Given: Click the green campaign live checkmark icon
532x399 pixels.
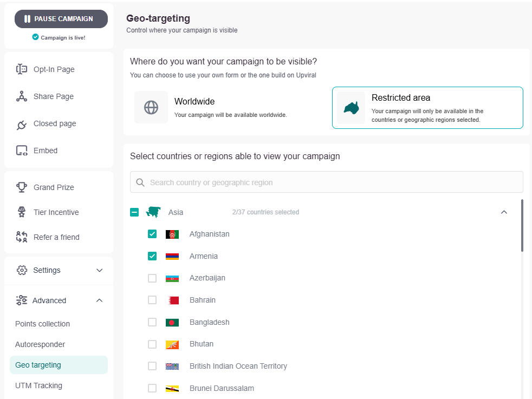Looking at the screenshot, I should tap(35, 37).
